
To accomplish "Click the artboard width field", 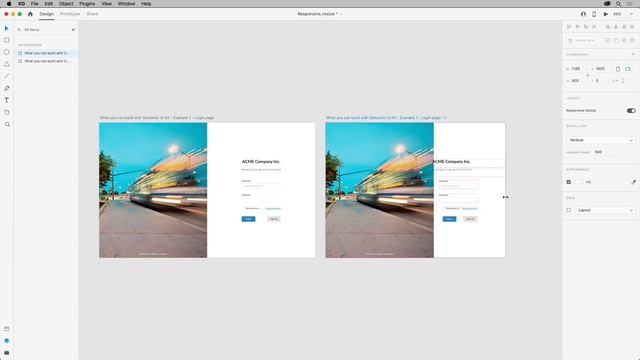I will tap(576, 69).
